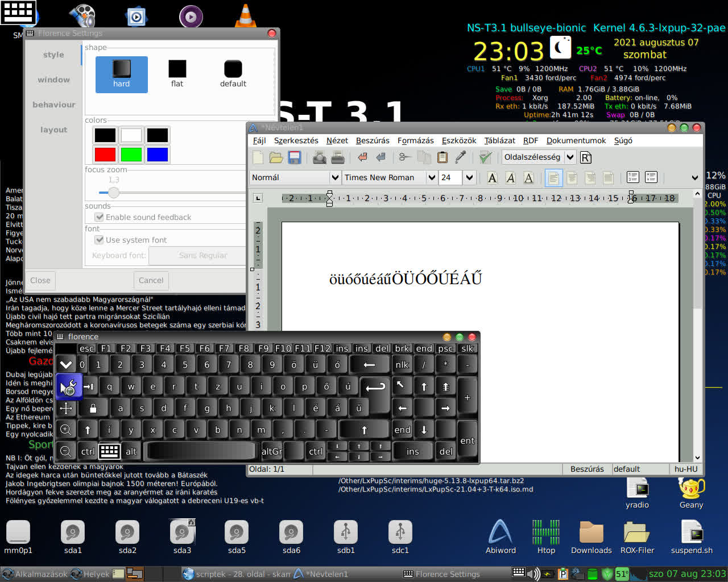728x582 pixels.
Task: Open the Formázás menu
Action: [415, 140]
